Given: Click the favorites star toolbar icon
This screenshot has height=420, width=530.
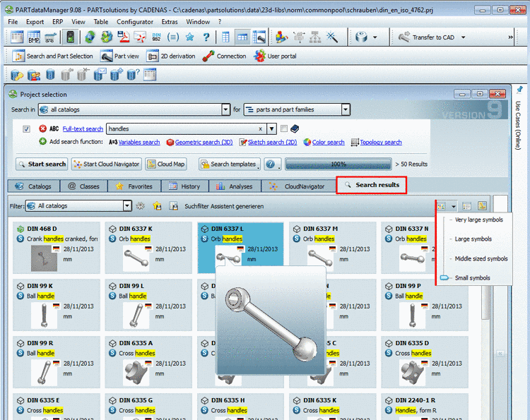Looking at the screenshot, I should click(x=189, y=37).
